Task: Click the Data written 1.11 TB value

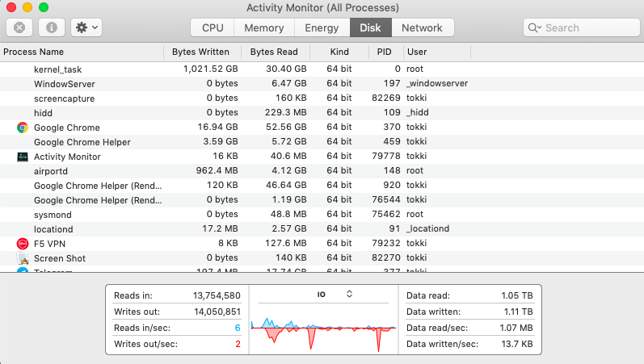Action: click(x=518, y=312)
